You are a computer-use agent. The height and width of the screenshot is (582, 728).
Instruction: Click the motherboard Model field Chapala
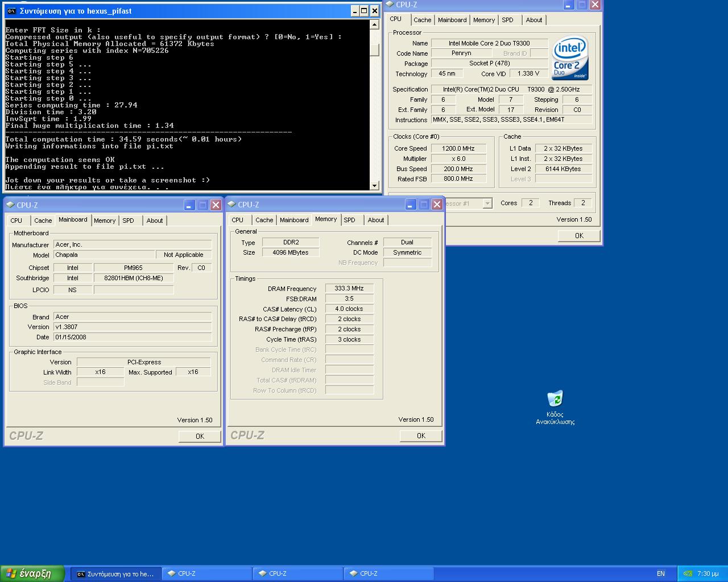click(104, 255)
